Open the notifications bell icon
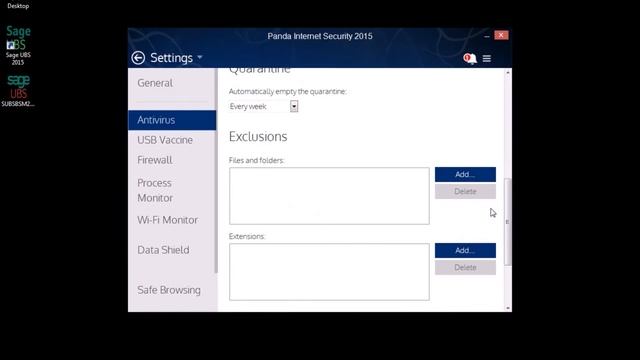 [470, 58]
